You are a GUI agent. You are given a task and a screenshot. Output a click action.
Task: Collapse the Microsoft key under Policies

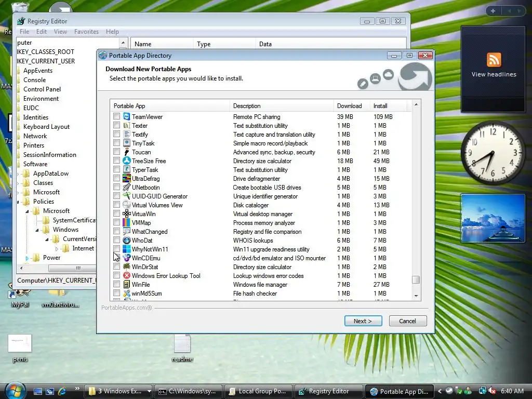point(27,211)
